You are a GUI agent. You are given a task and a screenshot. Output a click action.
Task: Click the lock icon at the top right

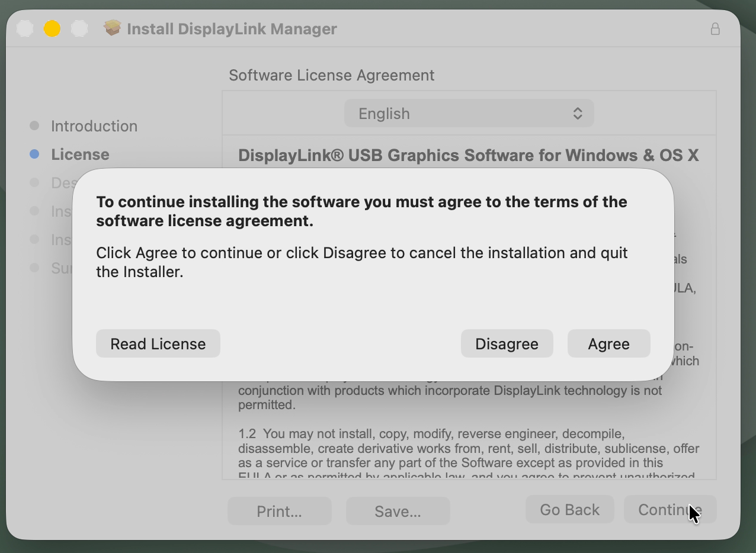tap(715, 28)
